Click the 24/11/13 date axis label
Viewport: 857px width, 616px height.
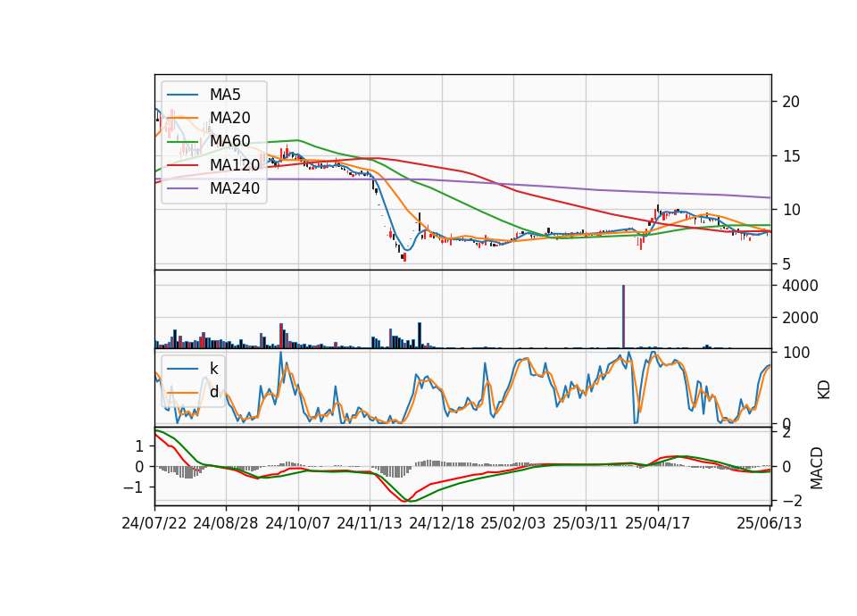(x=370, y=523)
